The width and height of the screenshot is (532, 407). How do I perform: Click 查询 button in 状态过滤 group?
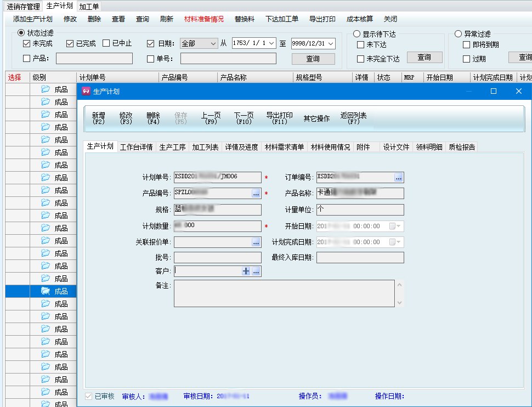(313, 59)
